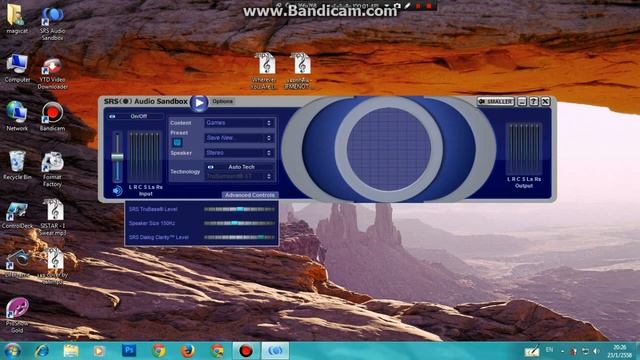Select the YTD Video Downloader desktop icon
This screenshot has width=640, height=360.
pyautogui.click(x=52, y=73)
